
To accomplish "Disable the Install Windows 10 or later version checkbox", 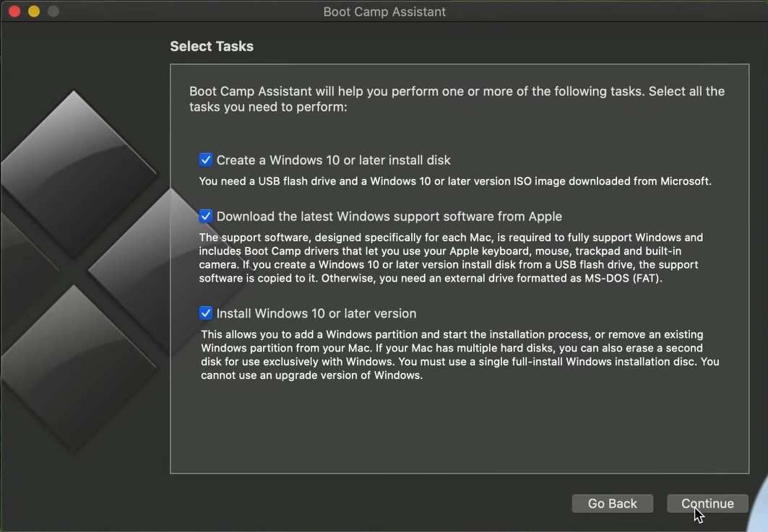I will [206, 313].
